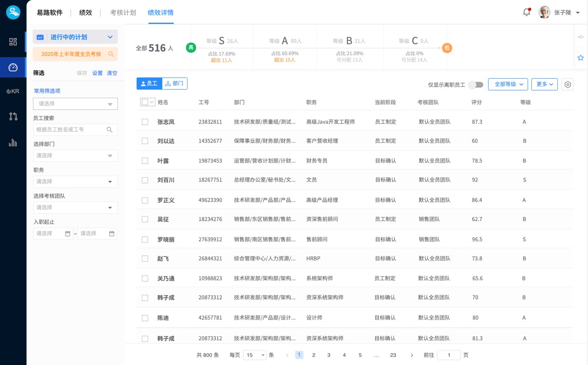Click the 清空 filter link
Screen dimensions: 588x365
(112, 73)
